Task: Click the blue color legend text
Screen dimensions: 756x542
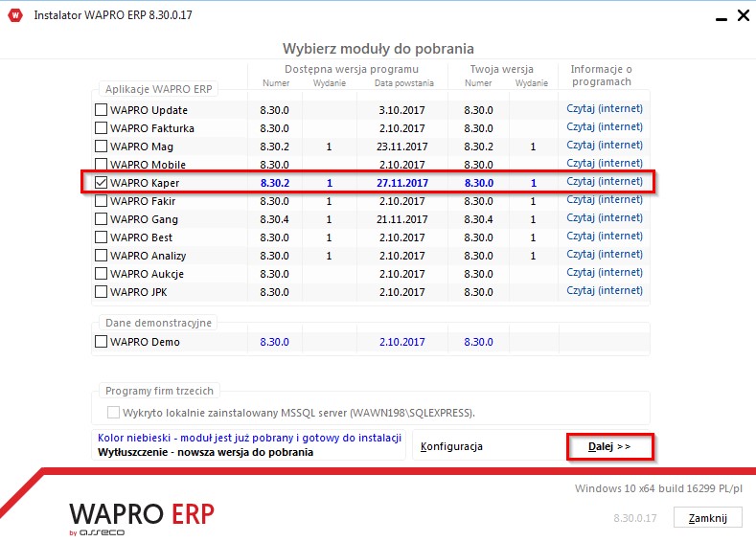Action: click(x=249, y=438)
